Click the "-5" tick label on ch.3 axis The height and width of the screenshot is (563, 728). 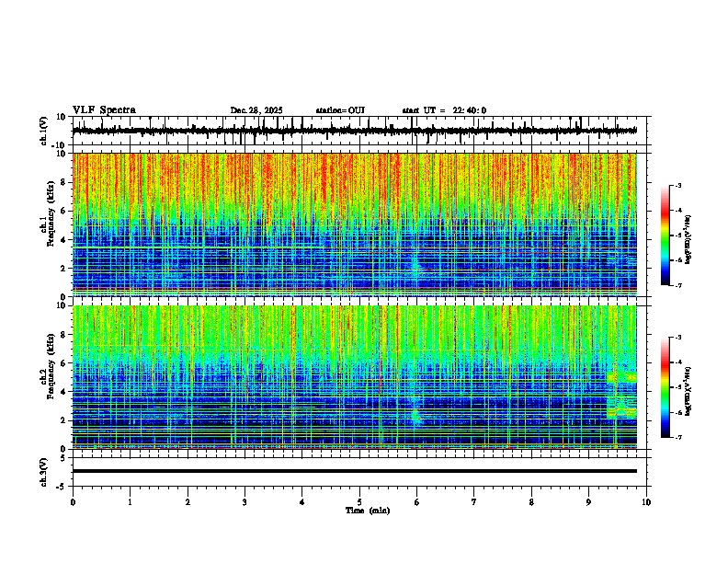[x=62, y=487]
